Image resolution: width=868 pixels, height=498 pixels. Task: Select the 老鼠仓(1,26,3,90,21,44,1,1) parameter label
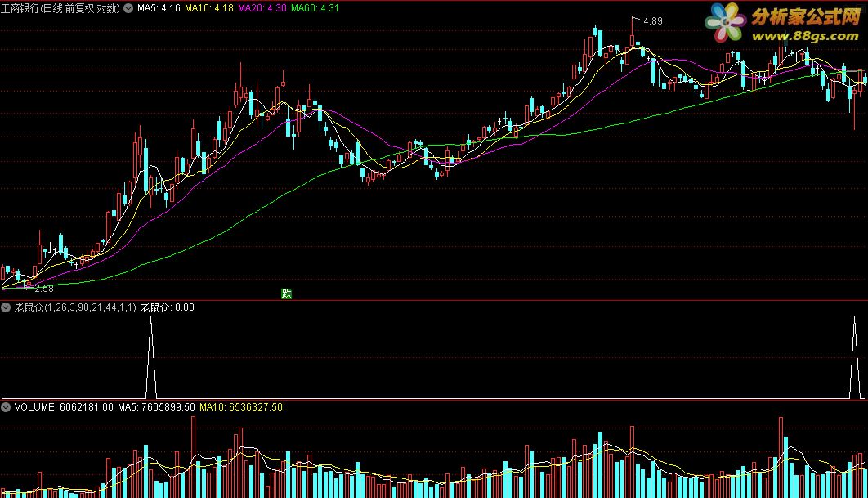tap(74, 307)
